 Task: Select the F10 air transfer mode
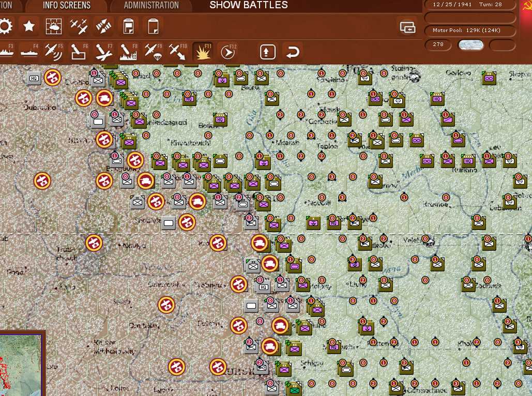click(x=178, y=52)
